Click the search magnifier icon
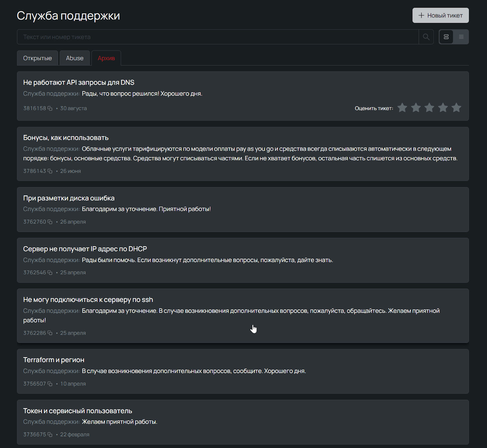 tap(426, 37)
